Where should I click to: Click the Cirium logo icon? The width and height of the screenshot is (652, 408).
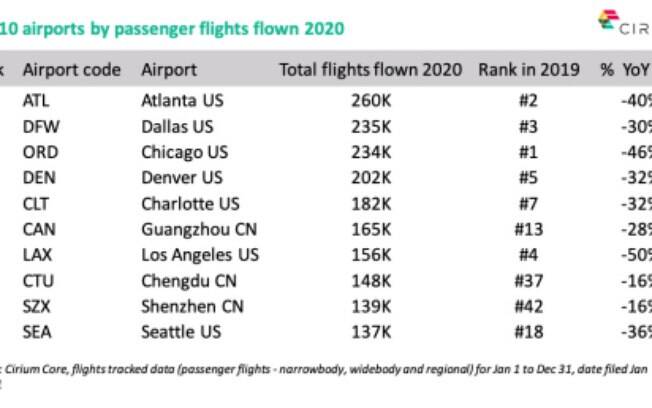tap(608, 20)
